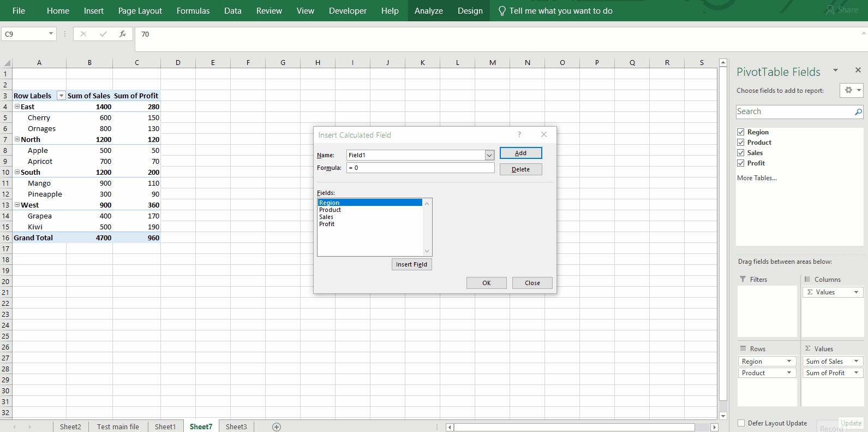Click the lightbulb Tell me icon
The width and height of the screenshot is (868, 432).
coord(502,11)
